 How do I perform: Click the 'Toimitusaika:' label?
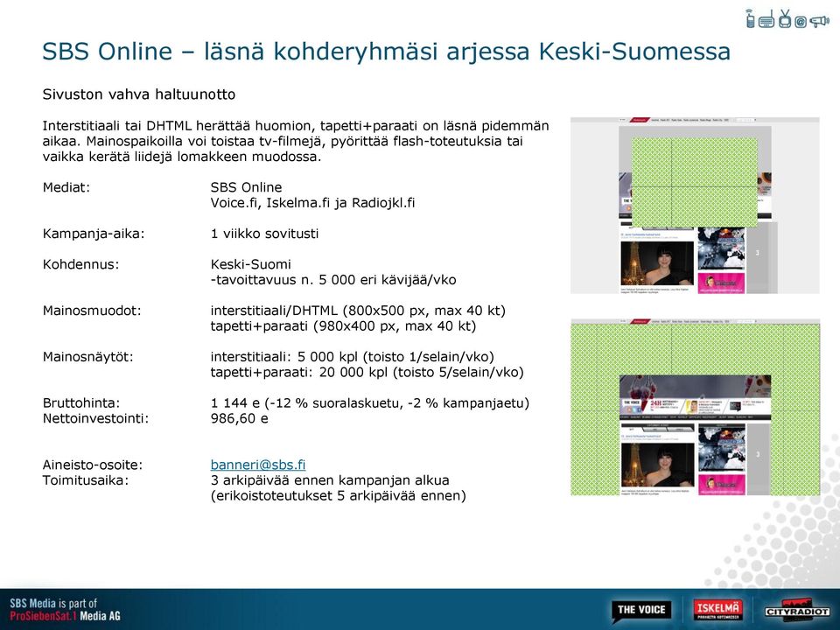[x=86, y=480]
